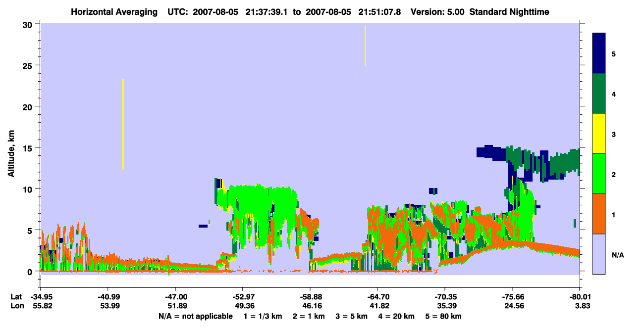Image resolution: width=644 pixels, height=330 pixels.
Task: Click the '5 = 80 km' legend text
Action: [443, 316]
